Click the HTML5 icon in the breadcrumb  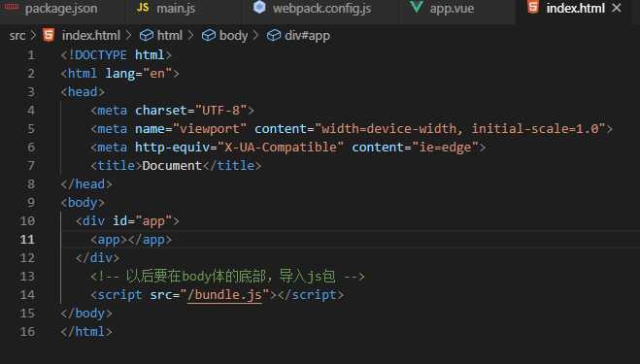[49, 35]
